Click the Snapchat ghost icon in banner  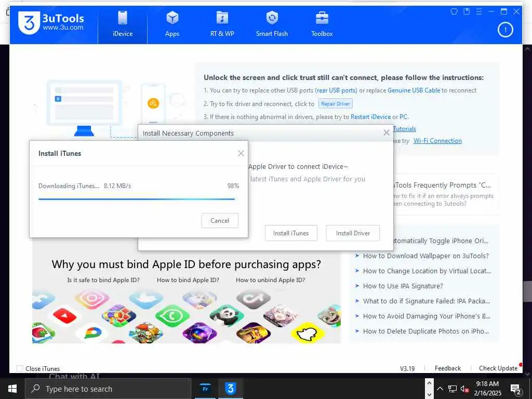[308, 333]
